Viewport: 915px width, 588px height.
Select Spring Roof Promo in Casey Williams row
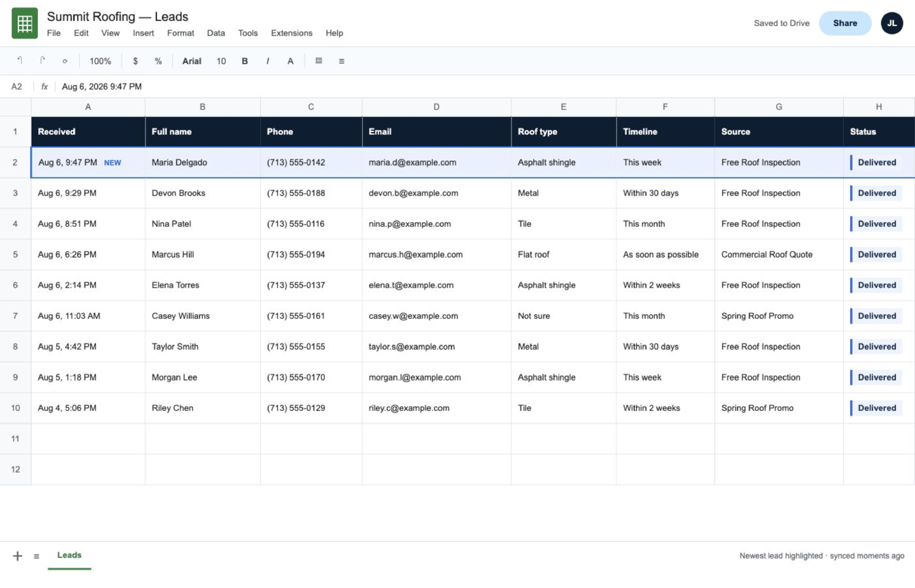[x=779, y=316]
